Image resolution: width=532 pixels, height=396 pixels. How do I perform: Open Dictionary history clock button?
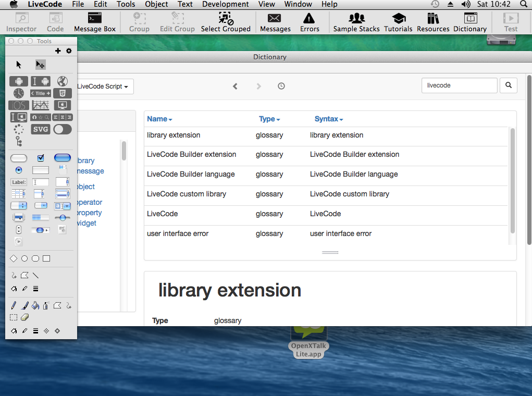[x=281, y=86]
